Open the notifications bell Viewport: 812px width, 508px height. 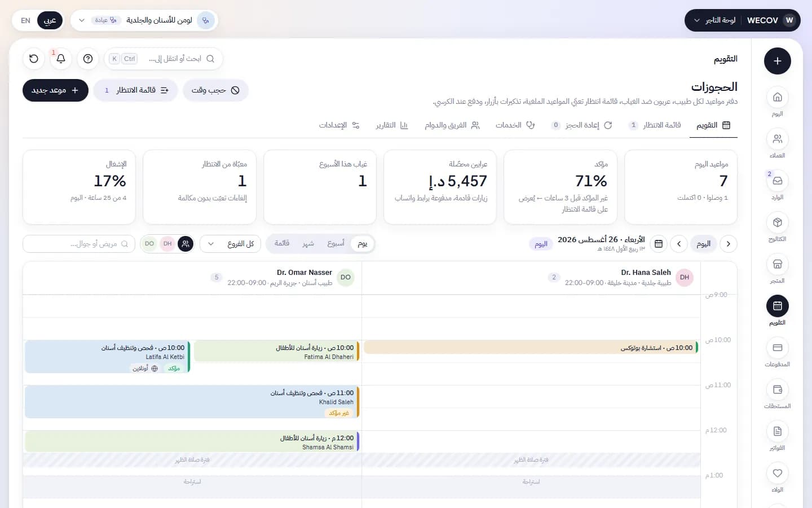tap(61, 59)
